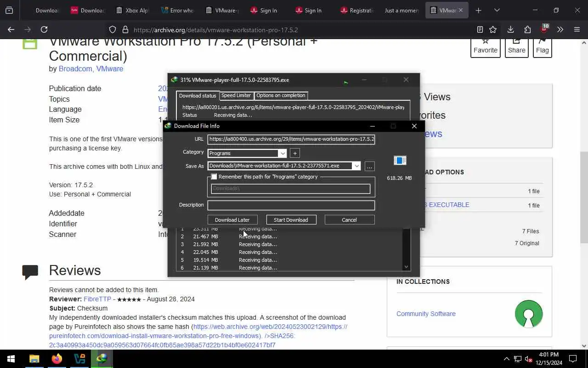Switch to Download status tab
Screen dimensions: 588x368
pyautogui.click(x=198, y=96)
